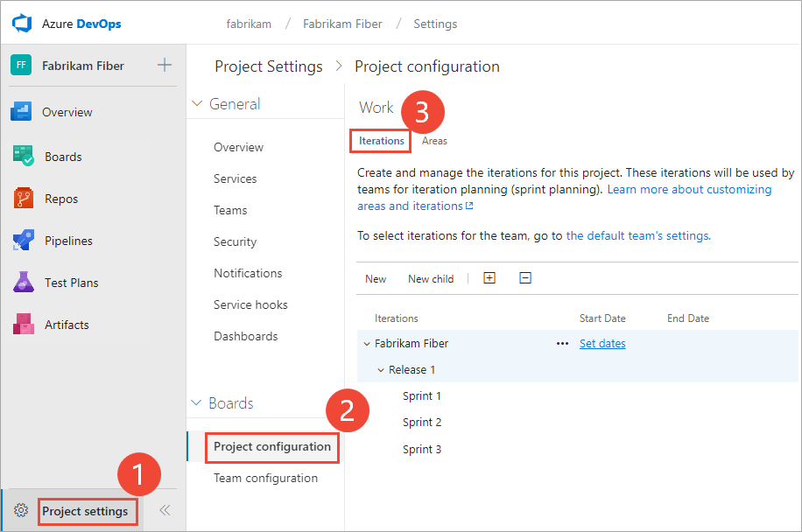
Task: Collapse the sidebar with double-chevron icon
Action: coord(164,511)
